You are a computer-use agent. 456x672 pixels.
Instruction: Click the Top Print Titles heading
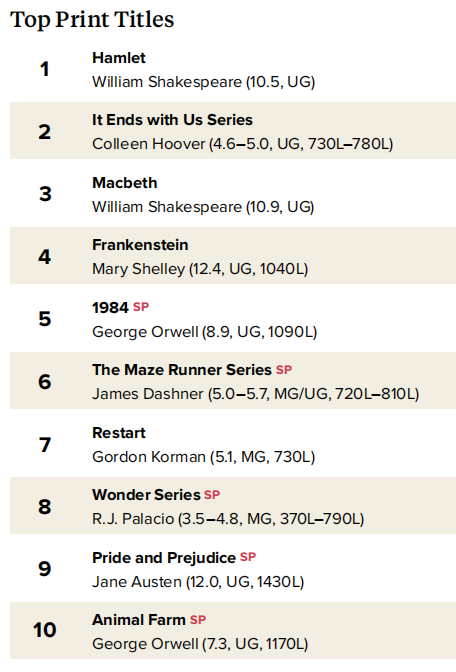(x=92, y=20)
